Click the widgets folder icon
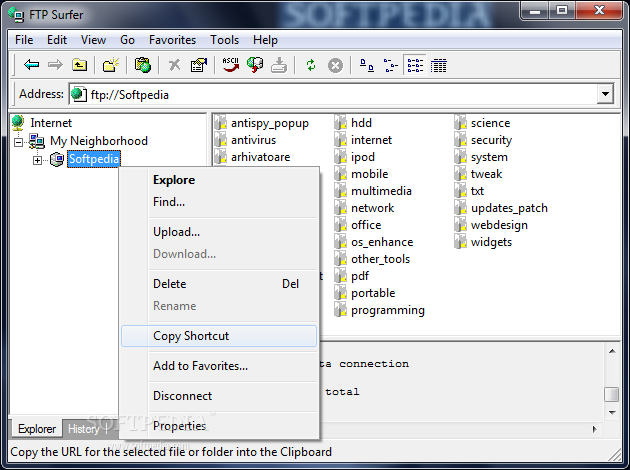Screen dimensions: 630x470 coord(460,242)
